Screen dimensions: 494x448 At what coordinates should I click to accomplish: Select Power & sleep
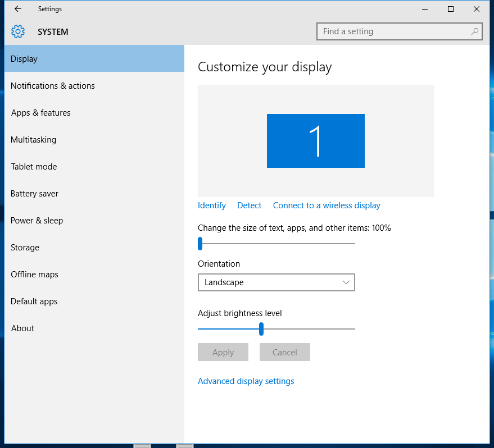pos(37,221)
